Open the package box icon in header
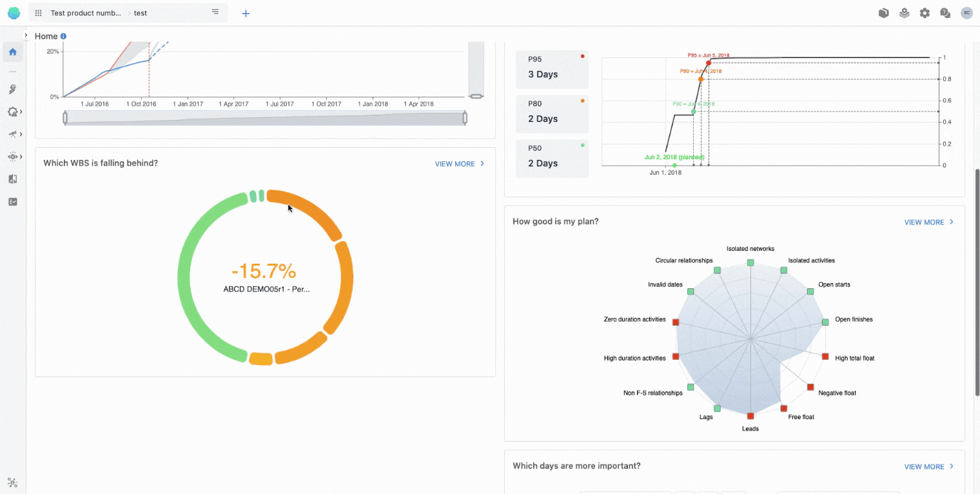The height and width of the screenshot is (494, 980). pos(884,13)
